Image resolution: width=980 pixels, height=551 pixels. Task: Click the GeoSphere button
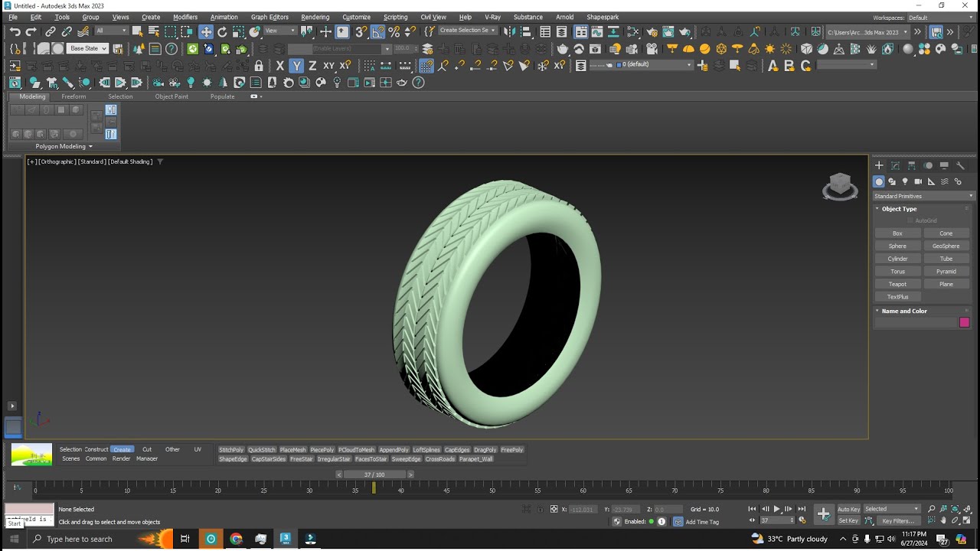click(946, 246)
